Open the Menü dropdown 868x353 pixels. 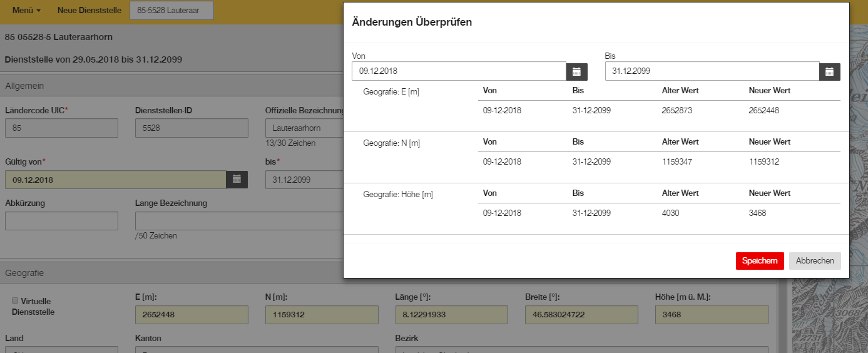(26, 11)
